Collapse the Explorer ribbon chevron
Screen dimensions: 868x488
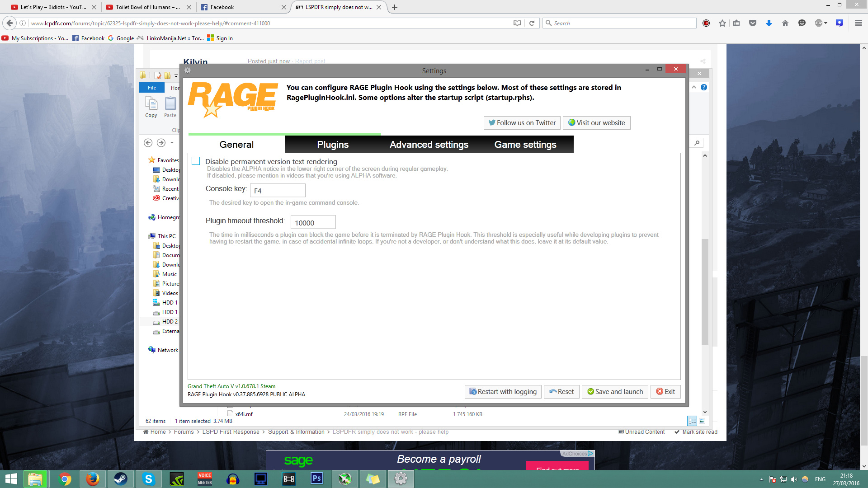(694, 87)
